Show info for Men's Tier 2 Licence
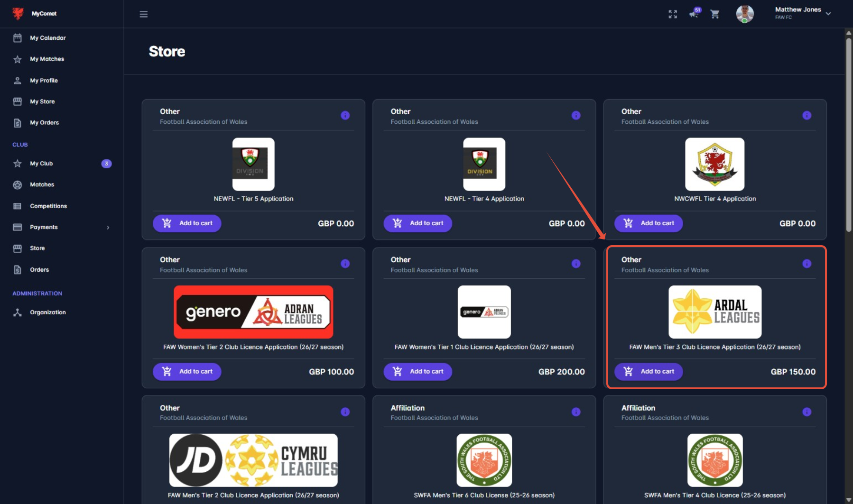The width and height of the screenshot is (853, 504). pos(345,412)
